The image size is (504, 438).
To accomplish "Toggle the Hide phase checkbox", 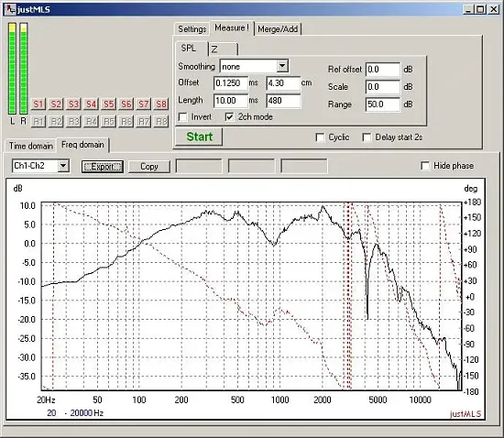I will [x=425, y=166].
